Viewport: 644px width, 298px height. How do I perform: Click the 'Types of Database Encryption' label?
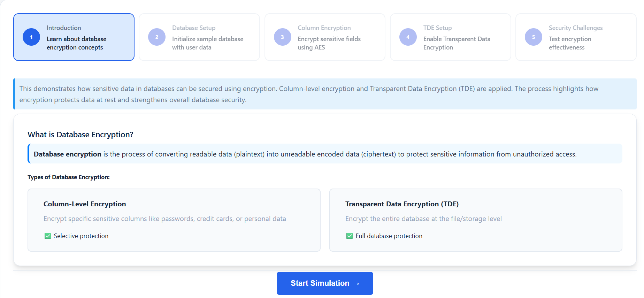69,177
